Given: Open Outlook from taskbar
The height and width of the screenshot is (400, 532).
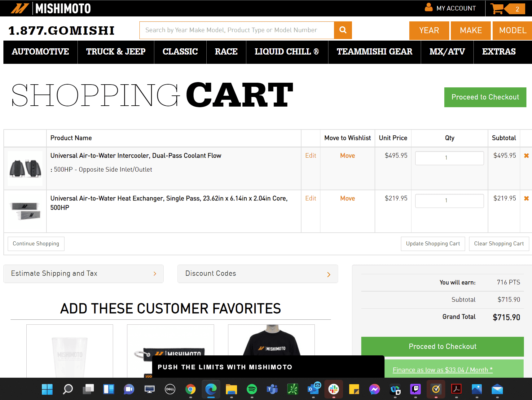Looking at the screenshot, I should 314,389.
